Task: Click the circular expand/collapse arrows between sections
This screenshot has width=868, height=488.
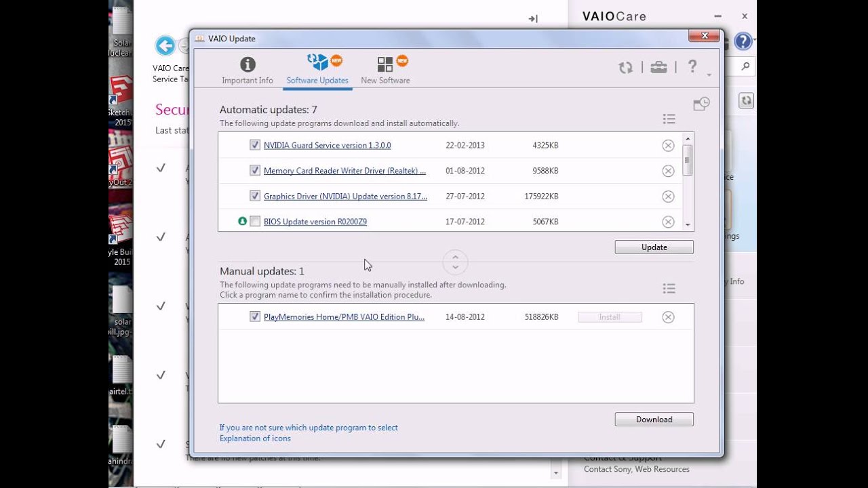Action: click(455, 262)
